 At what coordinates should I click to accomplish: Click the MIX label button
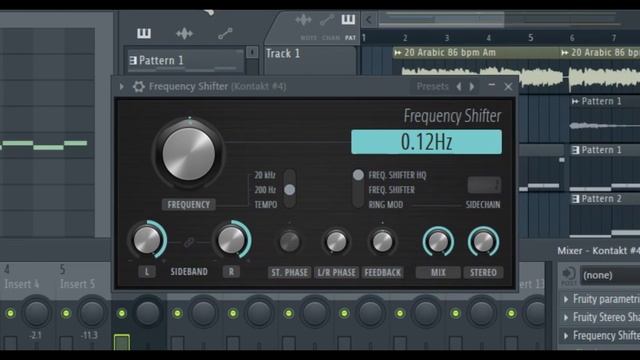click(x=438, y=273)
